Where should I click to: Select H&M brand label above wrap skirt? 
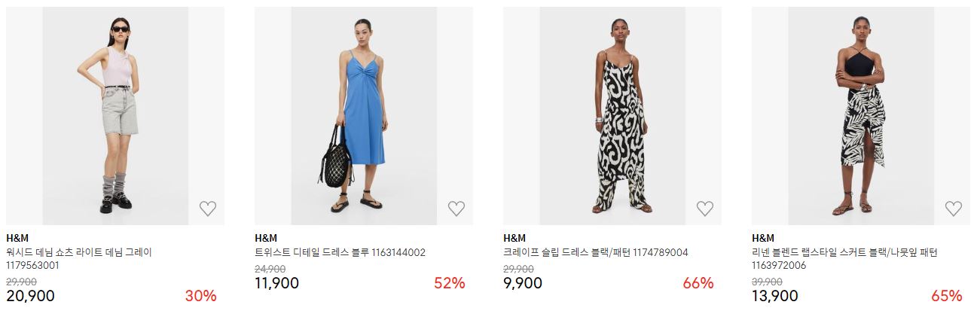(762, 238)
